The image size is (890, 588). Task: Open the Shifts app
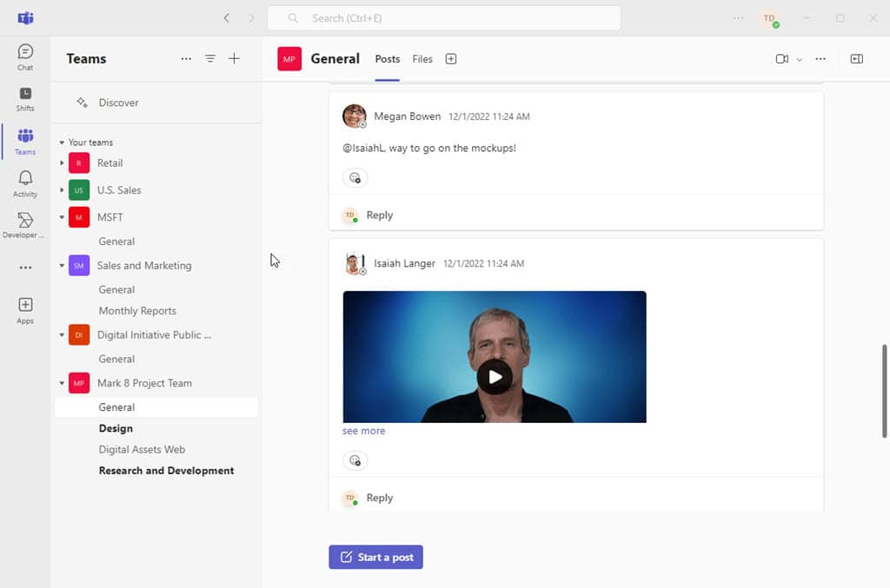click(25, 98)
